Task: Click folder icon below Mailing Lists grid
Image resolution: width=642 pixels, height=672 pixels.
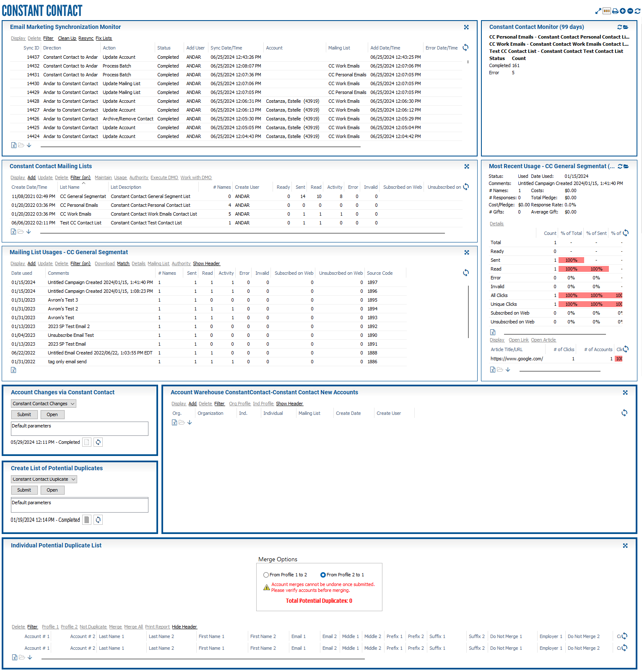Action: point(21,231)
